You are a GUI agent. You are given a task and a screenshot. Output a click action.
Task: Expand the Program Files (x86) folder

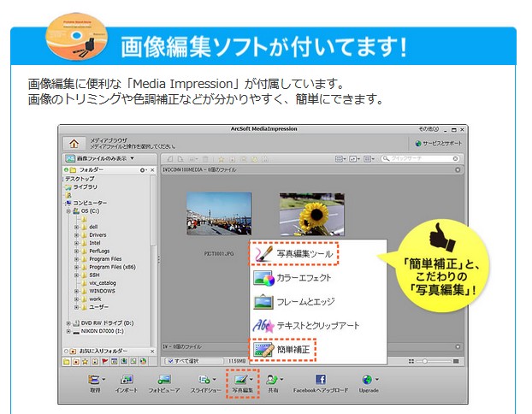tap(76, 267)
